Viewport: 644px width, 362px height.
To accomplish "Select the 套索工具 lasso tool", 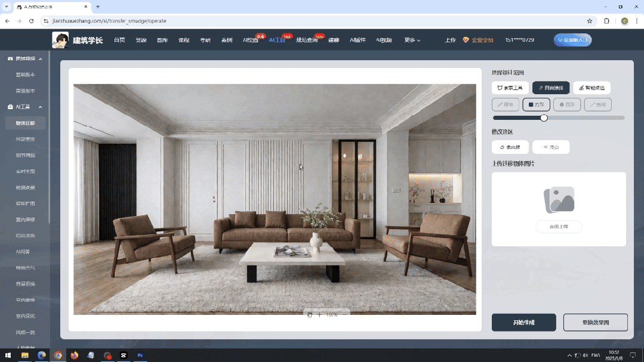I will point(510,88).
